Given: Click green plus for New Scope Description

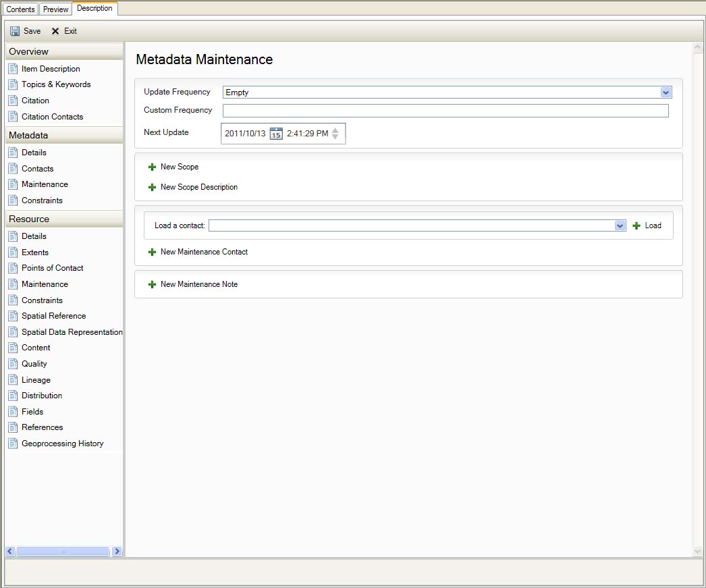Looking at the screenshot, I should [152, 187].
